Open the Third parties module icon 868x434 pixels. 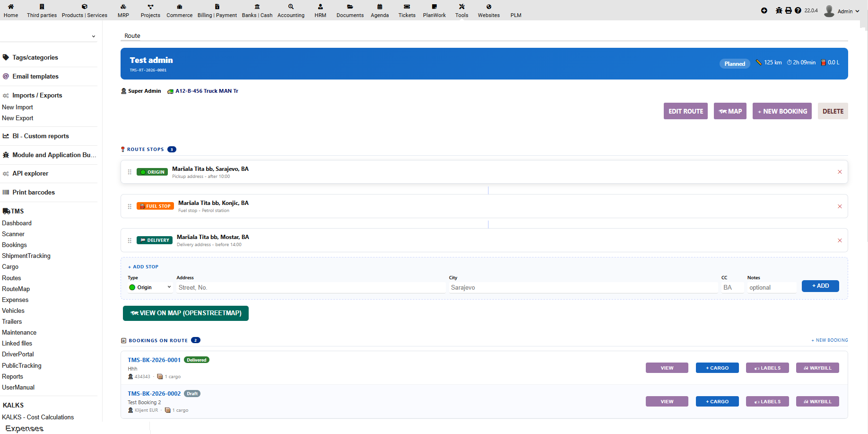(42, 7)
